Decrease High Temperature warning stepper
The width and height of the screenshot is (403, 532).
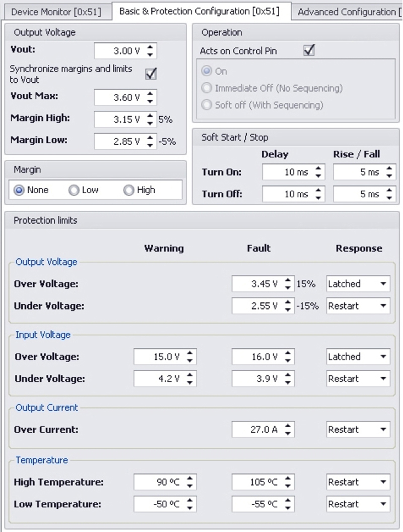point(189,486)
